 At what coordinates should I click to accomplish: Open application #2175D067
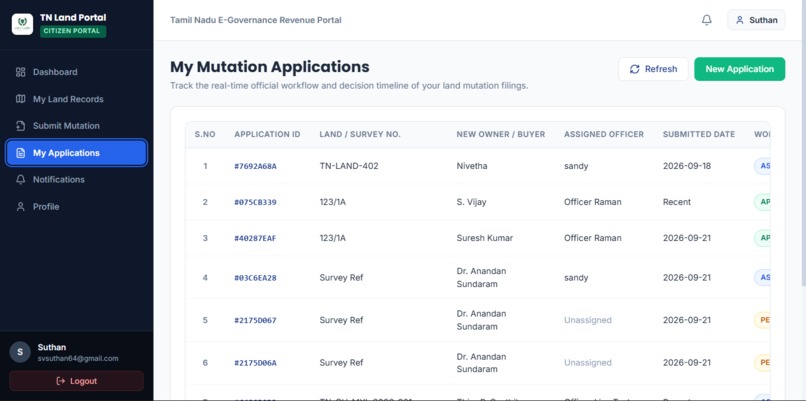point(255,320)
